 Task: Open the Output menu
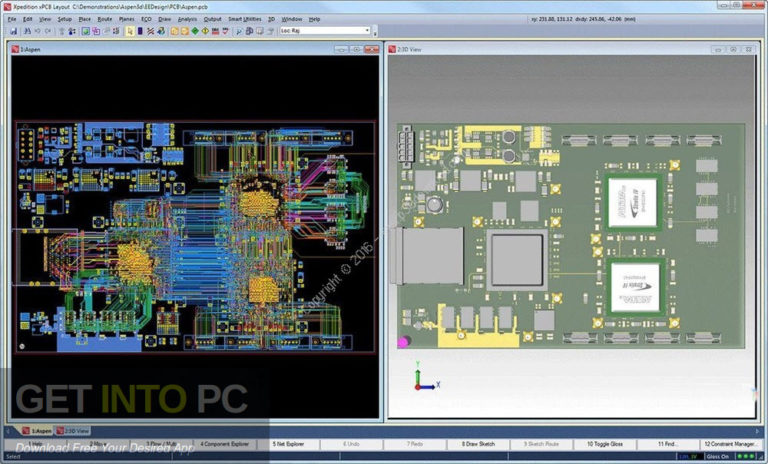point(213,19)
